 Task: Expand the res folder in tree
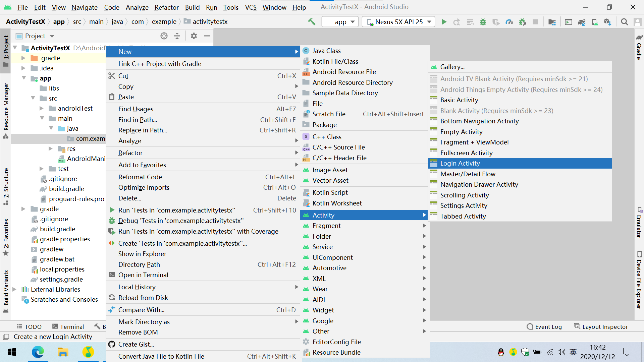point(51,148)
